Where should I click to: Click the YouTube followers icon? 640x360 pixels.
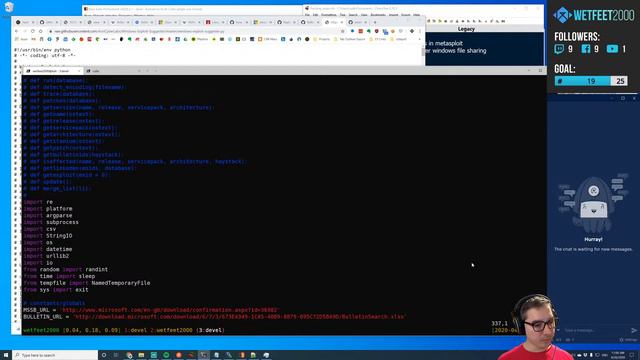pos(612,49)
